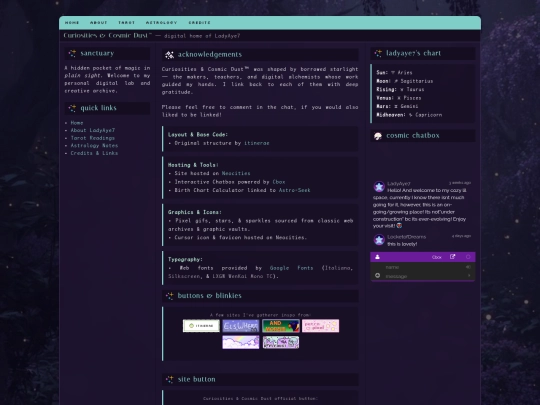Image resolution: width=540 pixels, height=405 pixels.
Task: Click LocketofDreams' star avatar in the chatbox
Action: (x=379, y=240)
